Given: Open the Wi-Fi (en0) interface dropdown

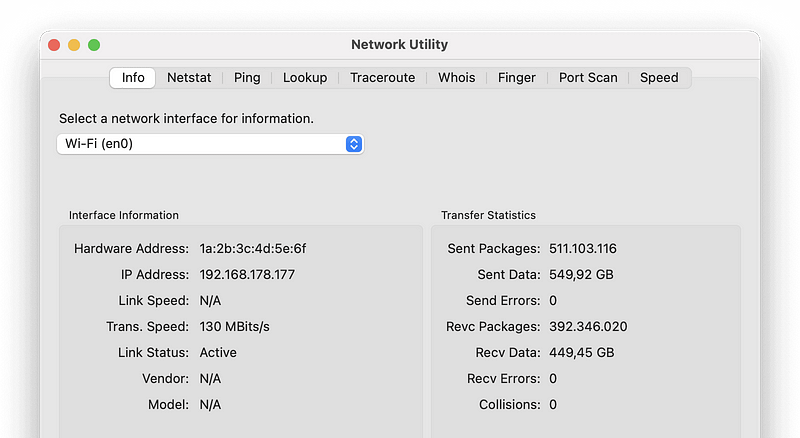Looking at the screenshot, I should coord(210,144).
